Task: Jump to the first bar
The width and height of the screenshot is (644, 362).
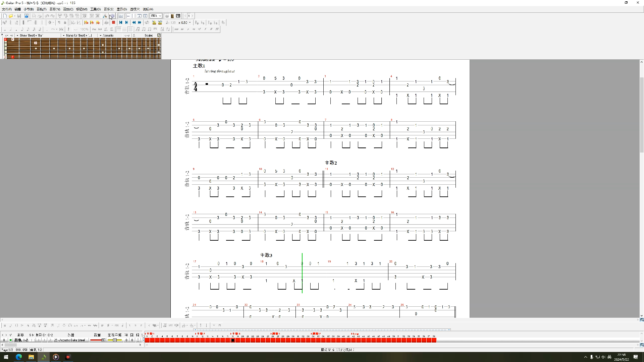Action: (x=121, y=22)
